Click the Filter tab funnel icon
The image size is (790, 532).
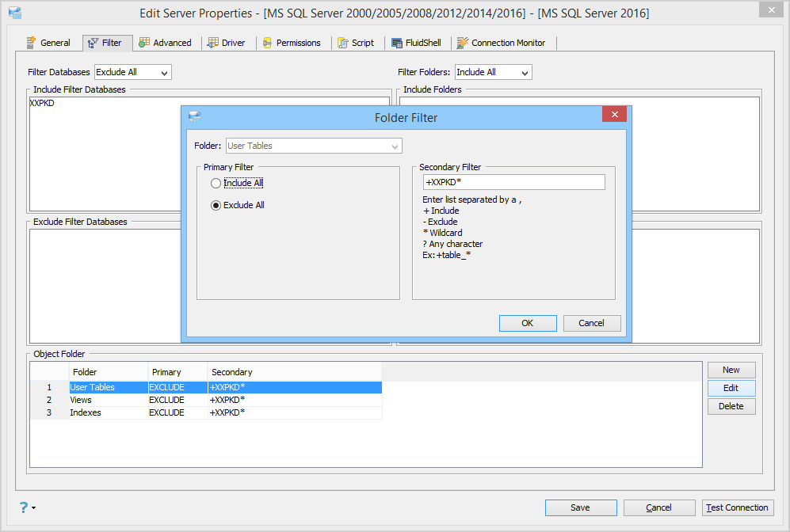[94, 44]
